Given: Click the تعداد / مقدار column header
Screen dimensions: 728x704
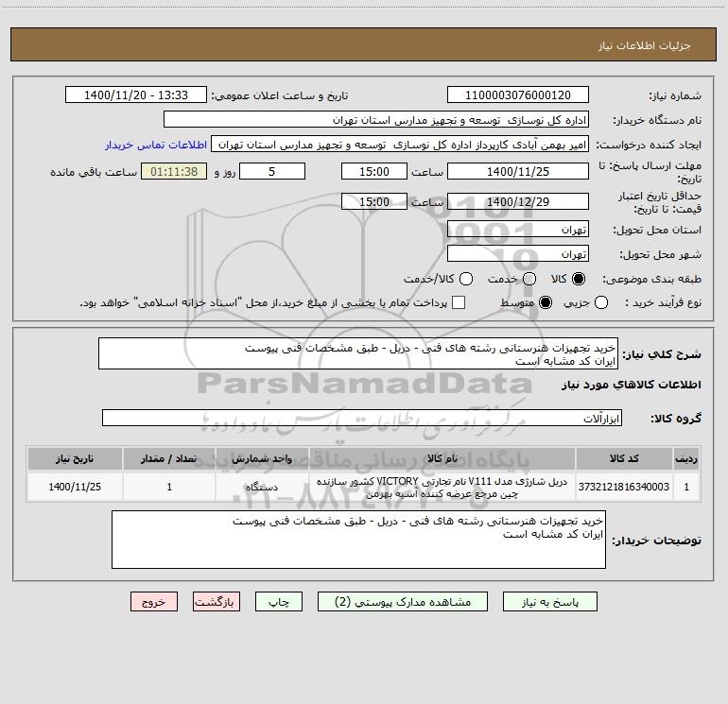Looking at the screenshot, I should click(x=169, y=458).
